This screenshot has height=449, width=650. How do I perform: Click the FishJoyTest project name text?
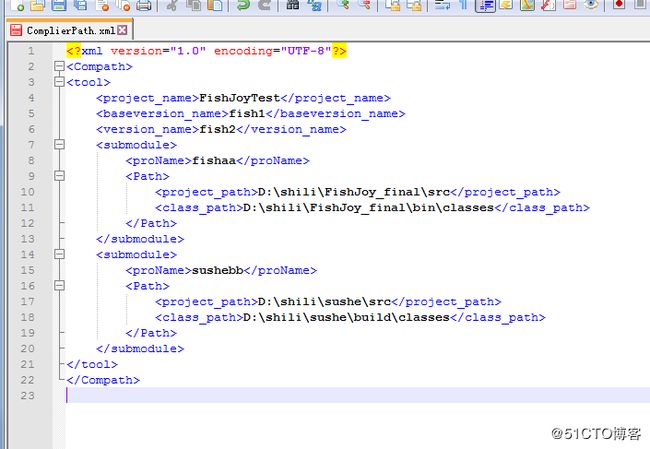point(240,98)
